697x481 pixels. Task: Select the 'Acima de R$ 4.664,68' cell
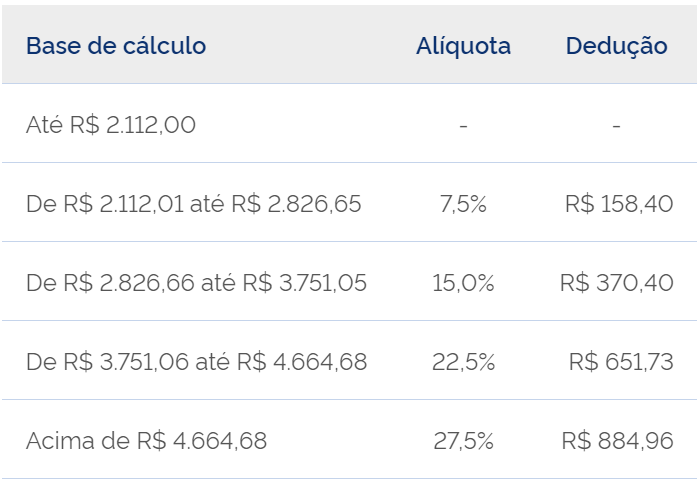147,441
